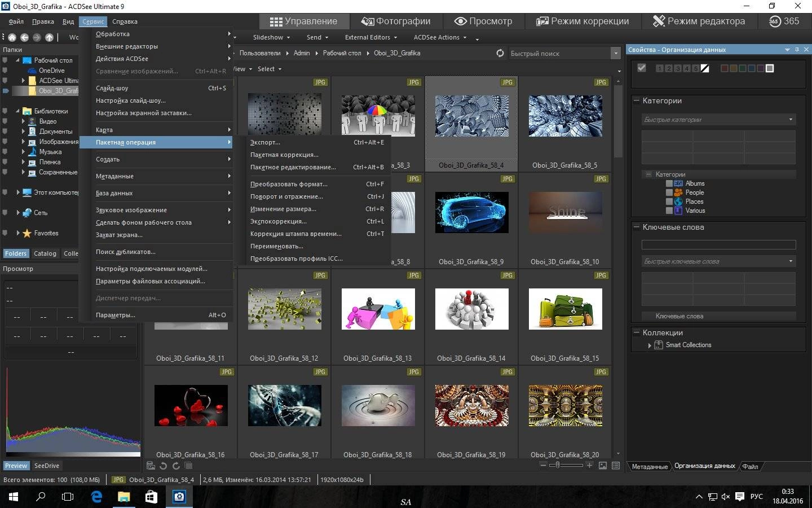Check the Albums category box

coord(669,183)
